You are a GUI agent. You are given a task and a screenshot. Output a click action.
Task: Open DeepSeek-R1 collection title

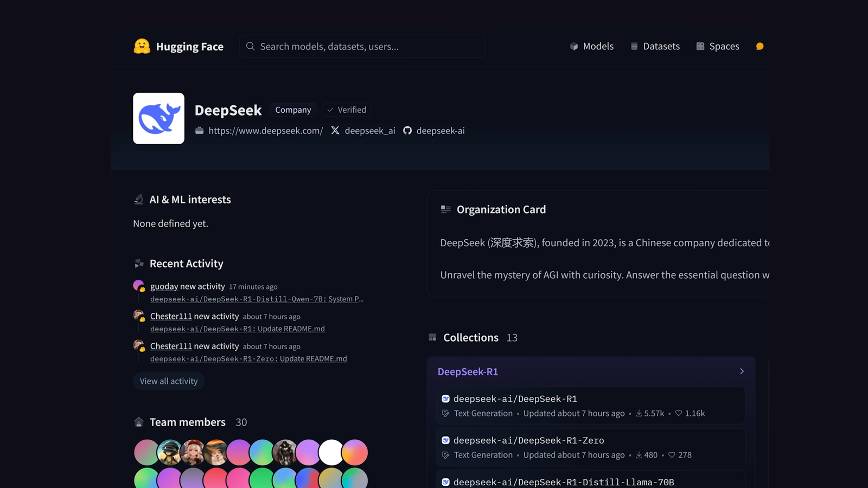(468, 371)
